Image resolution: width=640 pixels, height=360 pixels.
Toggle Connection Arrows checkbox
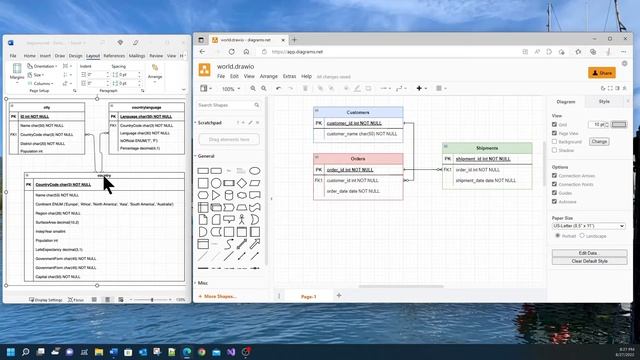[x=554, y=176]
